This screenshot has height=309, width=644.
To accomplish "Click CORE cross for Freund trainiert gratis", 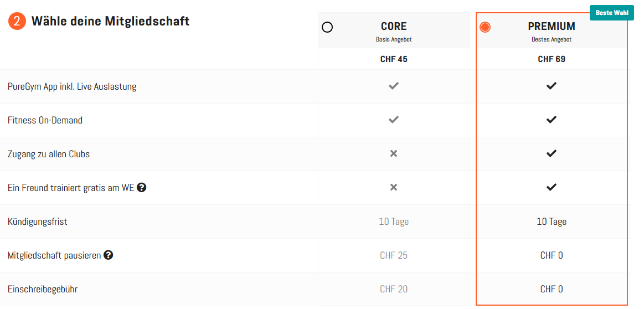I will [x=394, y=188].
